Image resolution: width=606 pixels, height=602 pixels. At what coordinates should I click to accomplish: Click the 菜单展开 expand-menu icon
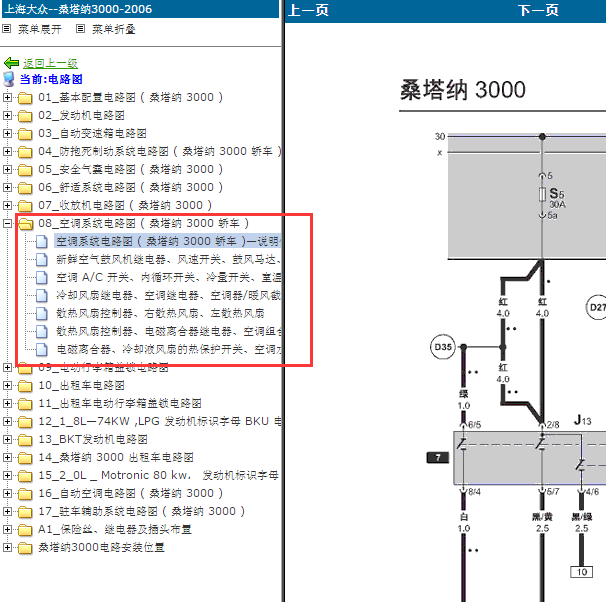pyautogui.click(x=7, y=29)
